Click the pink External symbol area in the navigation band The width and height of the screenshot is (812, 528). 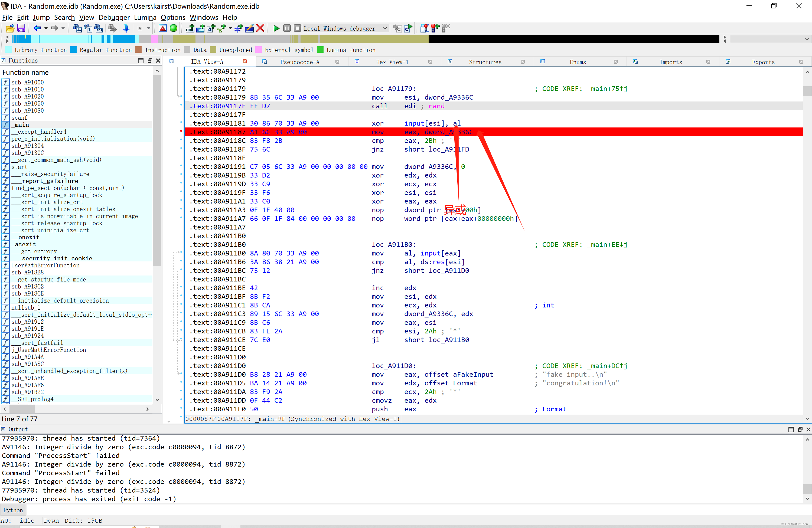(155, 39)
